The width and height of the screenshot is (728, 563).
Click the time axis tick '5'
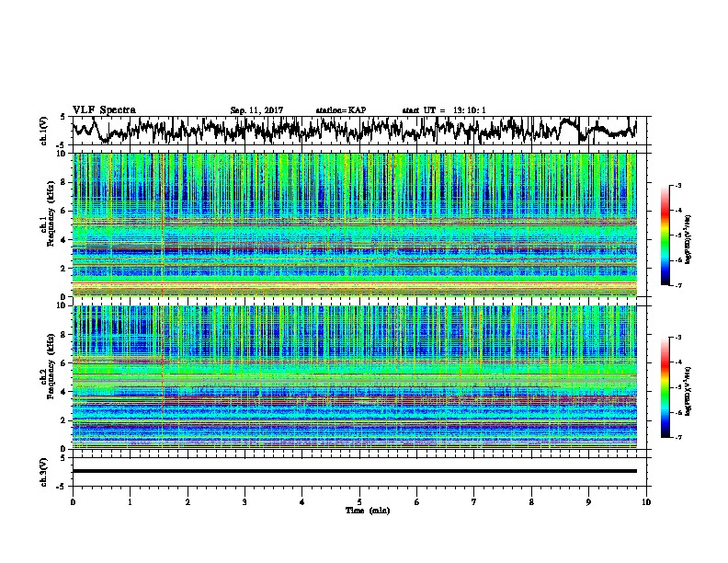(359, 502)
